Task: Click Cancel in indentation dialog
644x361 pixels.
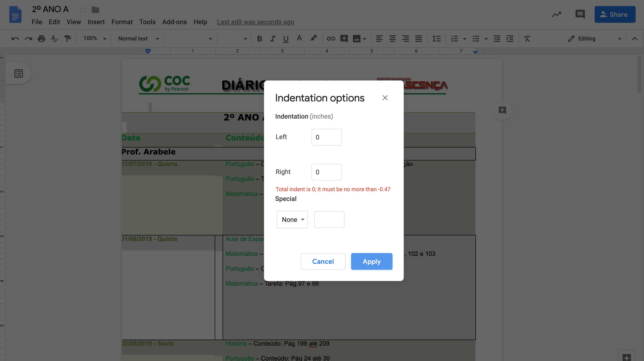Action: click(323, 261)
